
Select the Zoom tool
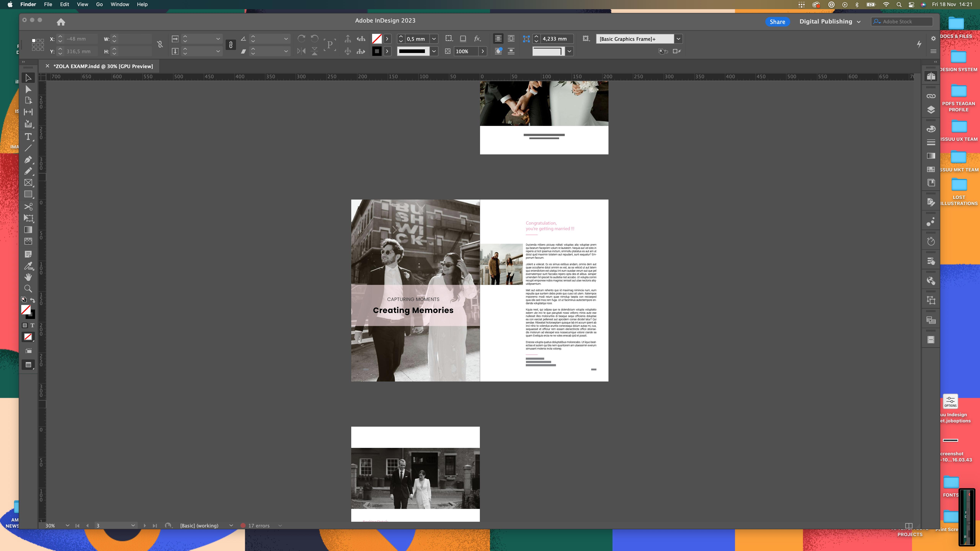click(28, 289)
